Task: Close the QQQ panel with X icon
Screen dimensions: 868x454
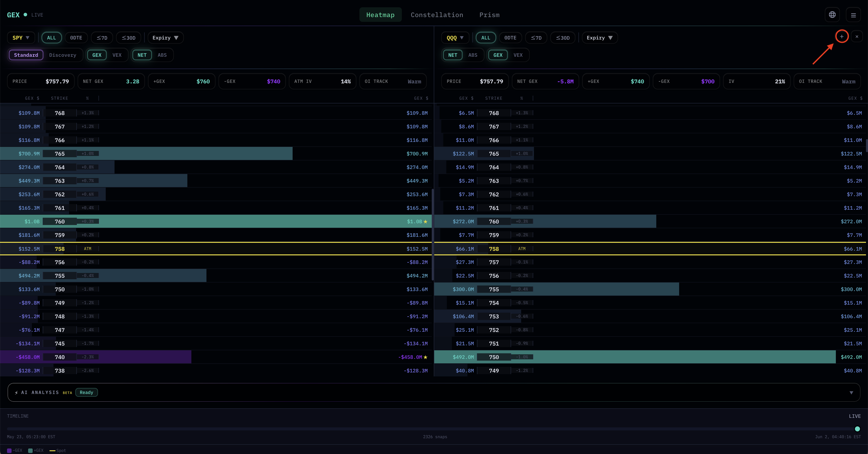Action: point(856,36)
